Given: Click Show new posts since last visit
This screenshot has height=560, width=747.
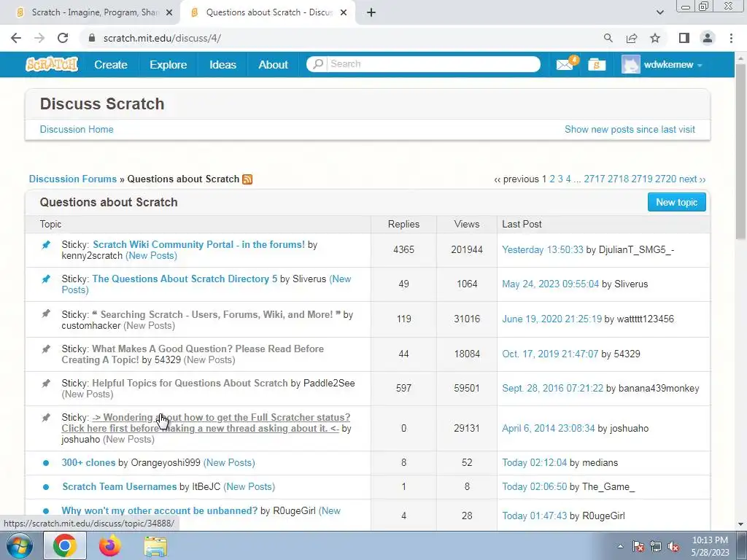Looking at the screenshot, I should tap(630, 130).
